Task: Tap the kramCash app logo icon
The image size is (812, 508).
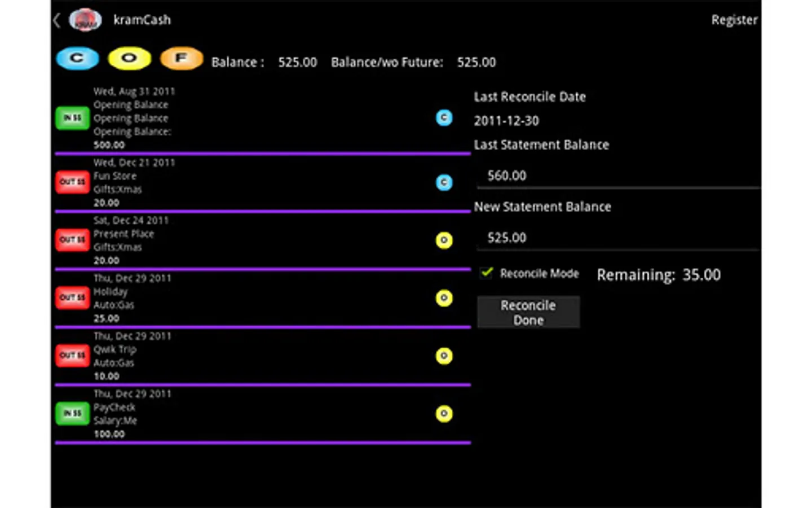Action: click(x=85, y=20)
